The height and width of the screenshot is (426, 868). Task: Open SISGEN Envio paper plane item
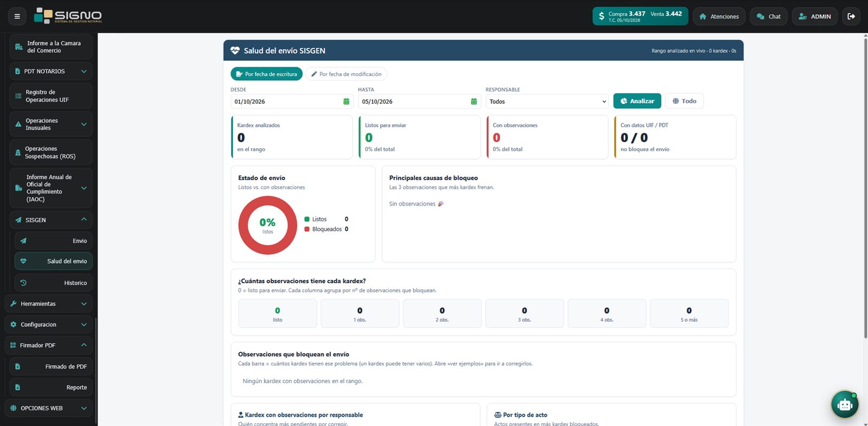54,241
